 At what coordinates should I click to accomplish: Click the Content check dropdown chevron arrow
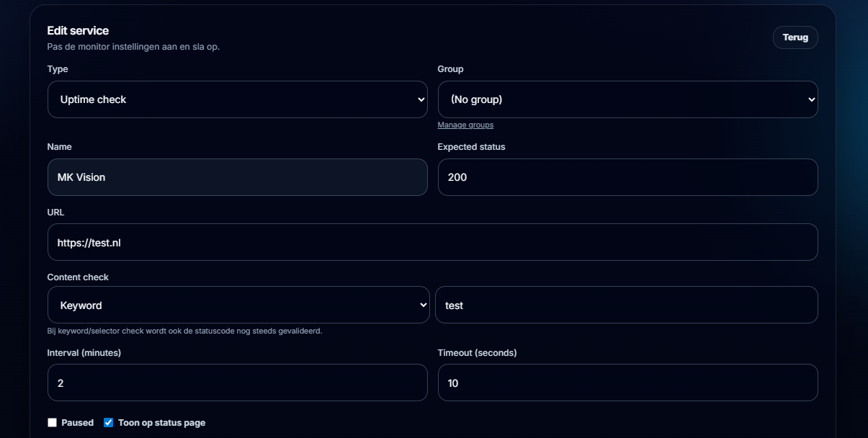[424, 305]
